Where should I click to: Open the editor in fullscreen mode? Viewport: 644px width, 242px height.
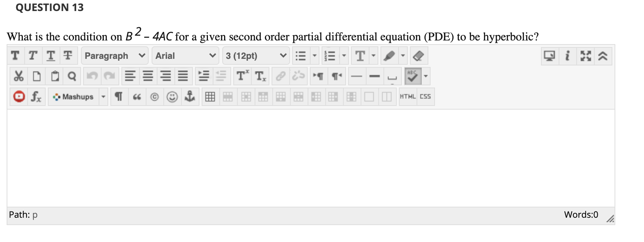[586, 56]
